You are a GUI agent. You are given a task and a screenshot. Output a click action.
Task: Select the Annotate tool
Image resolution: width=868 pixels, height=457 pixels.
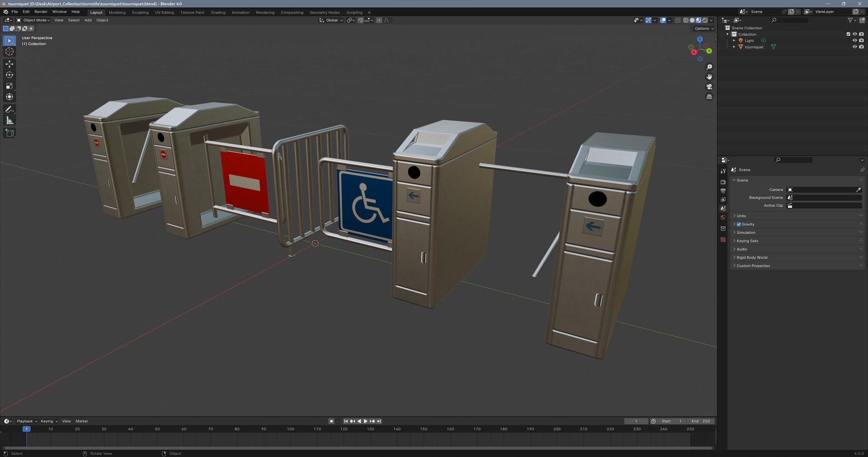9,109
